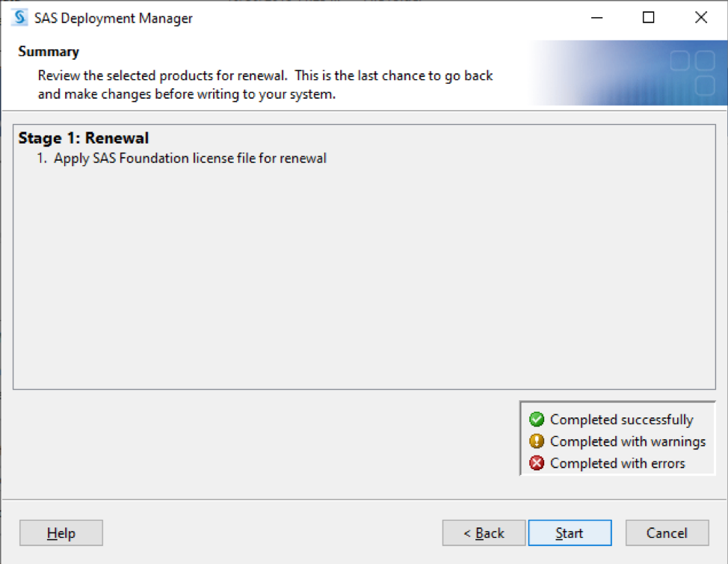Viewport: 728px width, 564px height.
Task: Close the SAS Deployment Manager window
Action: coord(700,18)
